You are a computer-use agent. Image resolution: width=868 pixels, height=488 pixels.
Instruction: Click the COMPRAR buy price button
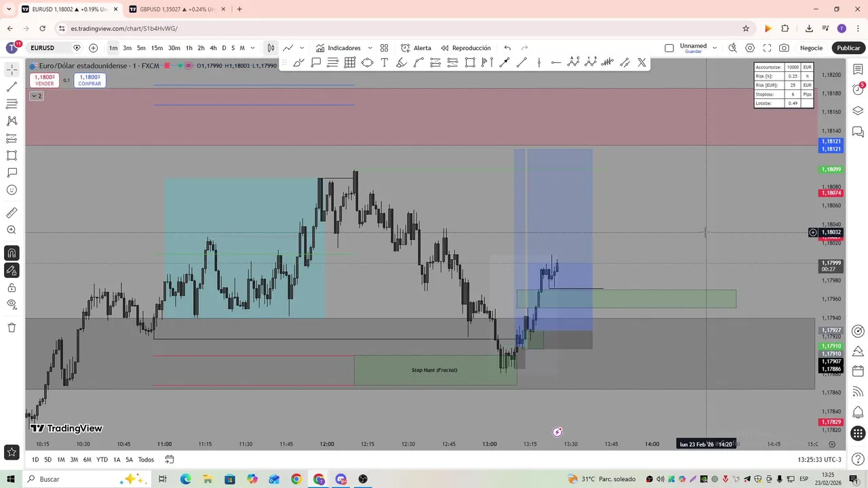click(90, 80)
